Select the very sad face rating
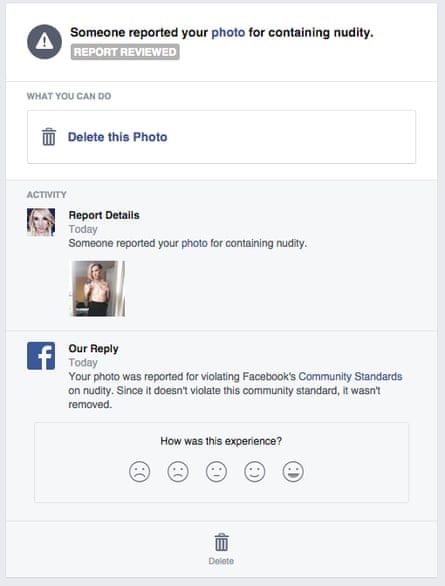Image resolution: width=445 pixels, height=586 pixels. pyautogui.click(x=140, y=472)
